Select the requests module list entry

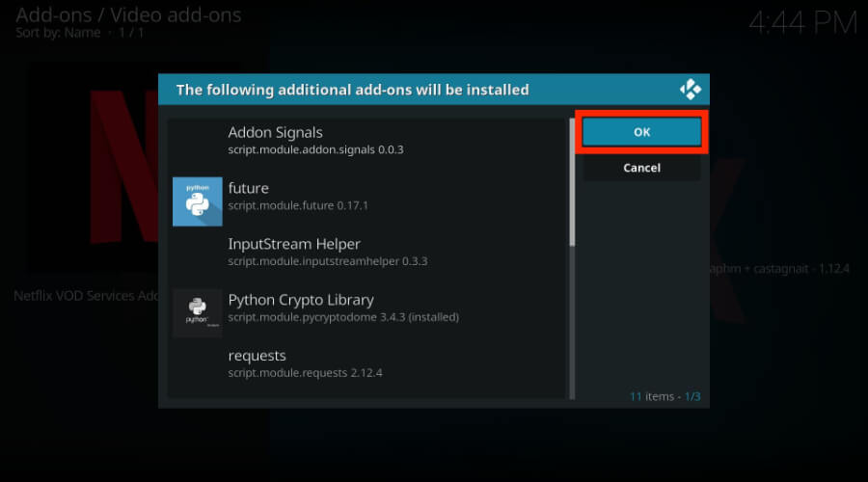coord(367,368)
